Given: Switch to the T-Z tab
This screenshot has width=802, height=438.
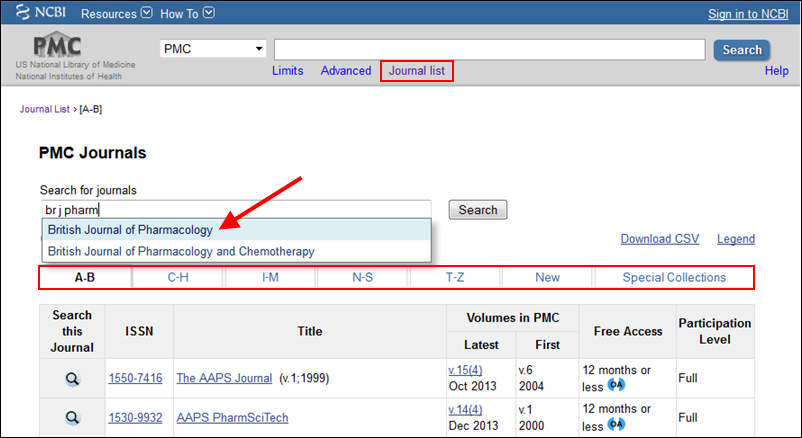Looking at the screenshot, I should click(x=455, y=277).
